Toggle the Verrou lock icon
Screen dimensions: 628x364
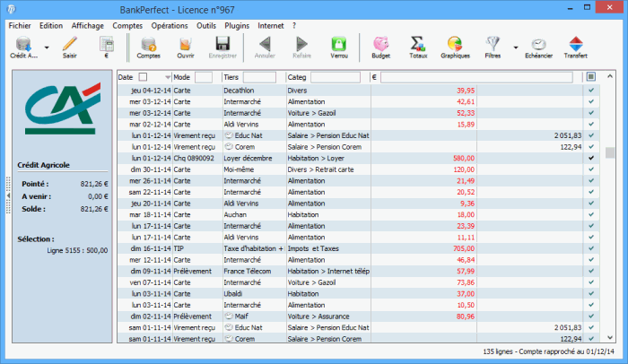point(339,44)
